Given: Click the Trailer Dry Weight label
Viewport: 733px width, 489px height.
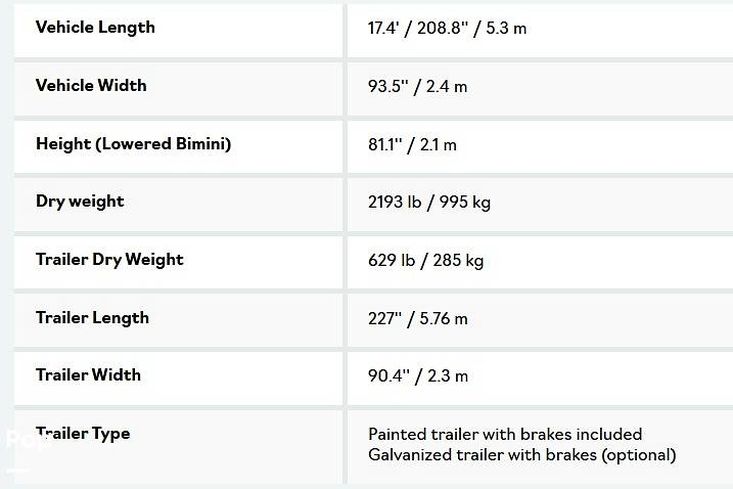Looking at the screenshot, I should point(109,259).
